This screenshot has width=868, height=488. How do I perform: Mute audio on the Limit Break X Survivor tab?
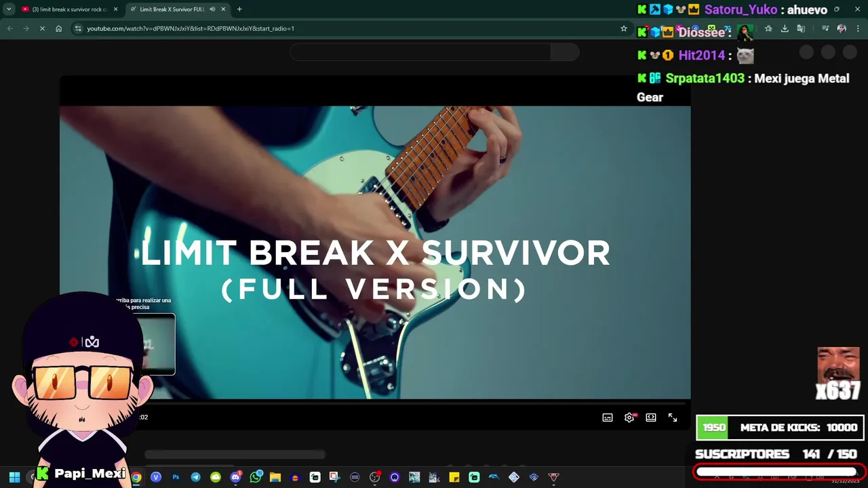[212, 9]
